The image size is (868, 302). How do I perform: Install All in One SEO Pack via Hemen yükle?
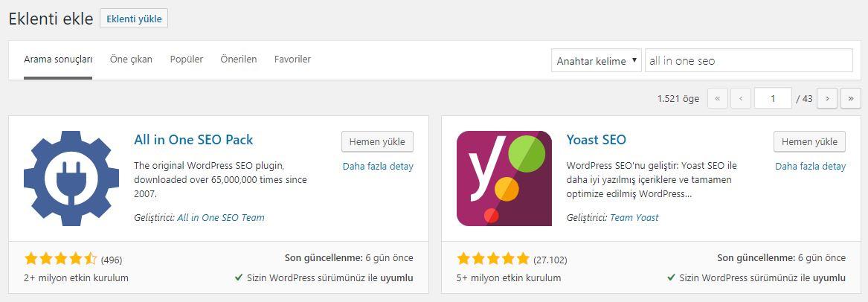[378, 141]
